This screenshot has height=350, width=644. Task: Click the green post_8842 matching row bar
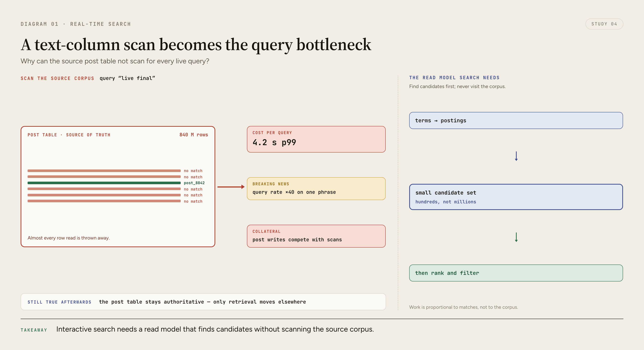pos(104,183)
